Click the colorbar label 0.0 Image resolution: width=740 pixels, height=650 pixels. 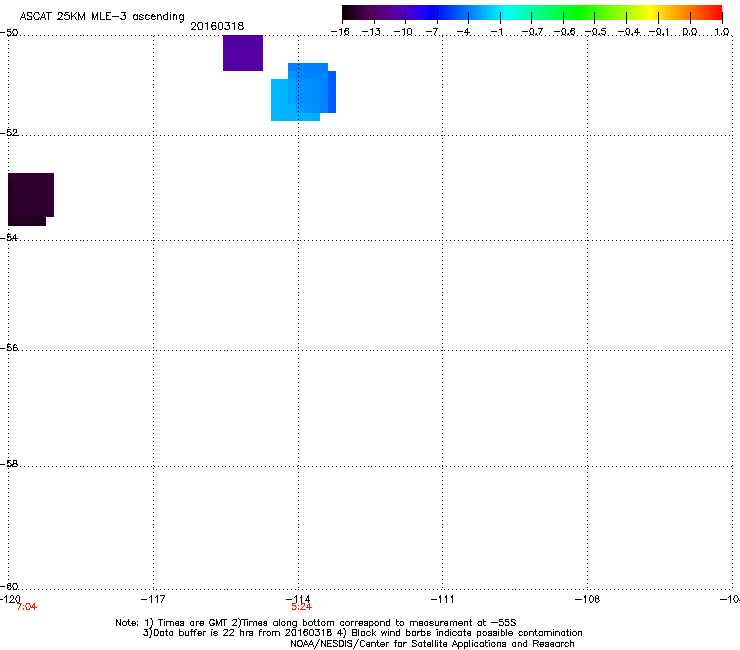pyautogui.click(x=690, y=32)
